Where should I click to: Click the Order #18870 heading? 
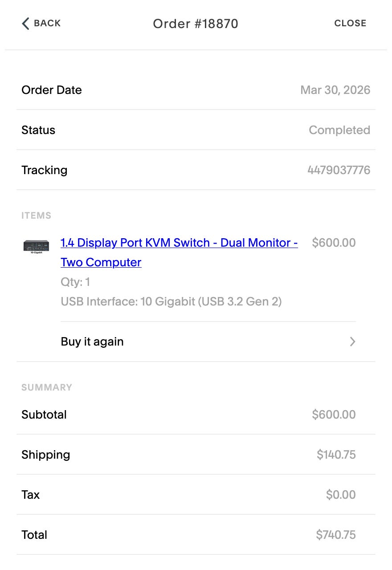tap(196, 24)
